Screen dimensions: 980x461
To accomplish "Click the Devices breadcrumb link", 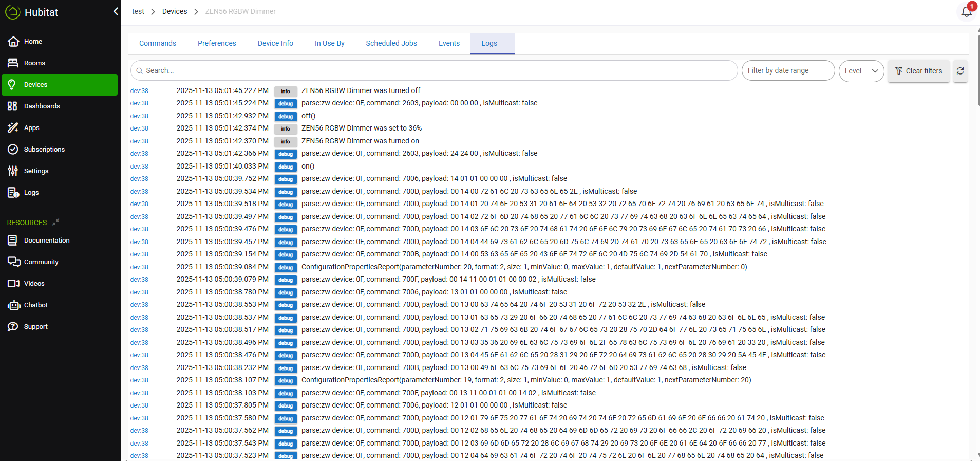I will 175,11.
